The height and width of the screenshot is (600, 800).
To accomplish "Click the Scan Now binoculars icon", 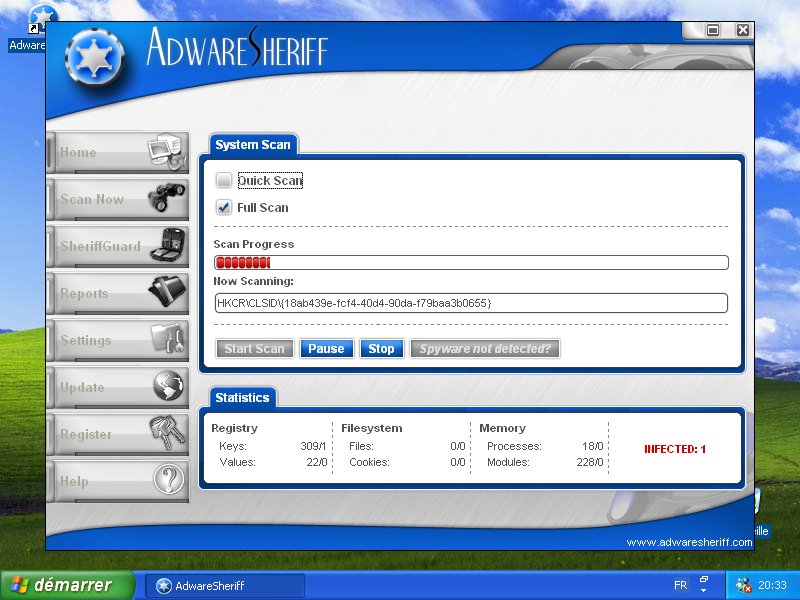I will (x=167, y=197).
